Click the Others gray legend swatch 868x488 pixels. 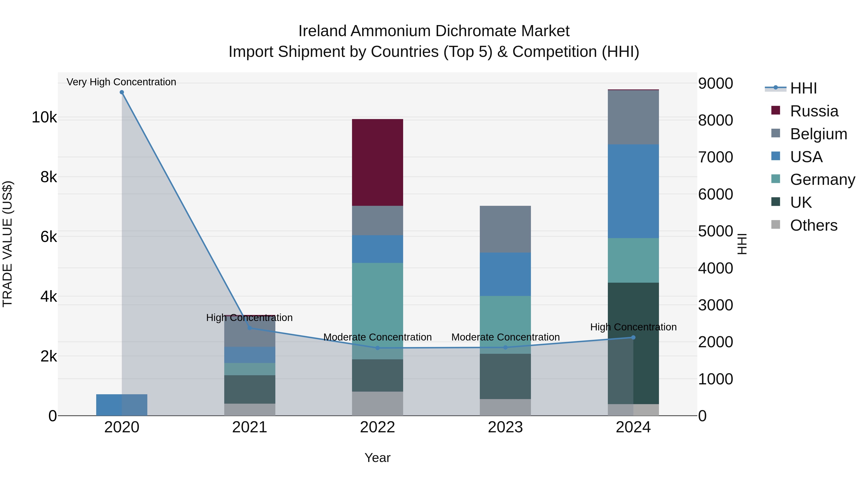pyautogui.click(x=776, y=224)
